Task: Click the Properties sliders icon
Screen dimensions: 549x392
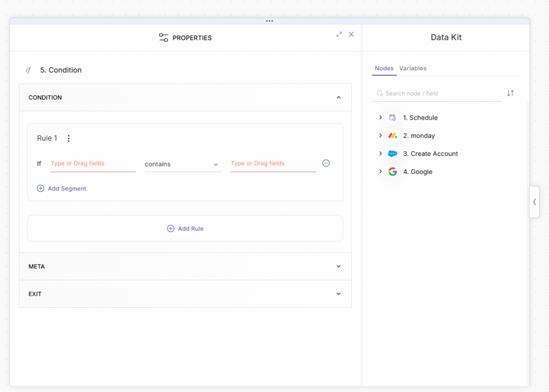Action: click(163, 38)
